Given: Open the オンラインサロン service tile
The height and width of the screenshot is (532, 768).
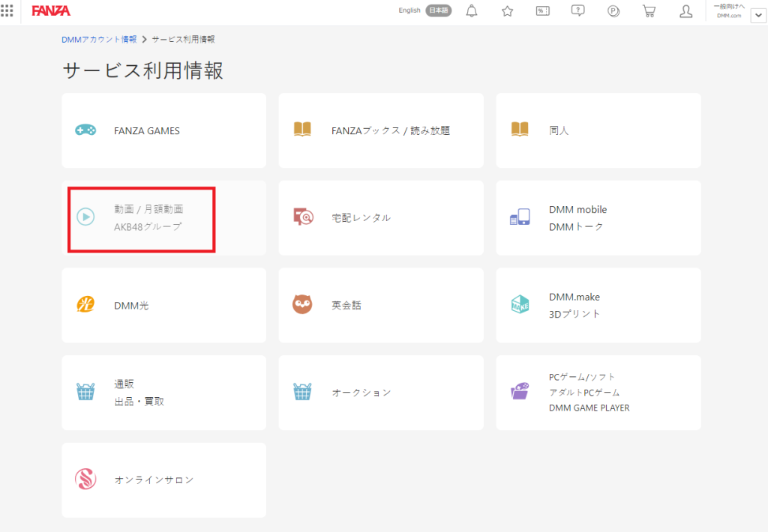Looking at the screenshot, I should point(163,480).
